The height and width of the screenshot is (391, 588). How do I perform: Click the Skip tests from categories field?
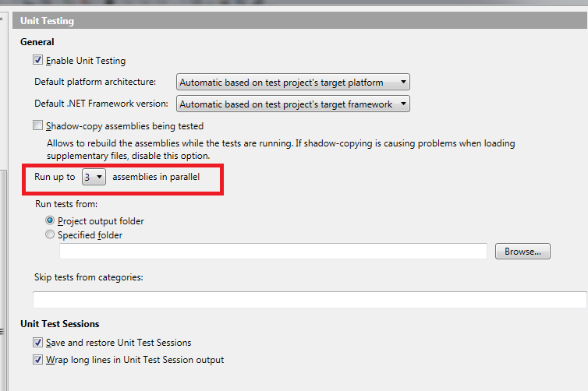pyautogui.click(x=310, y=300)
